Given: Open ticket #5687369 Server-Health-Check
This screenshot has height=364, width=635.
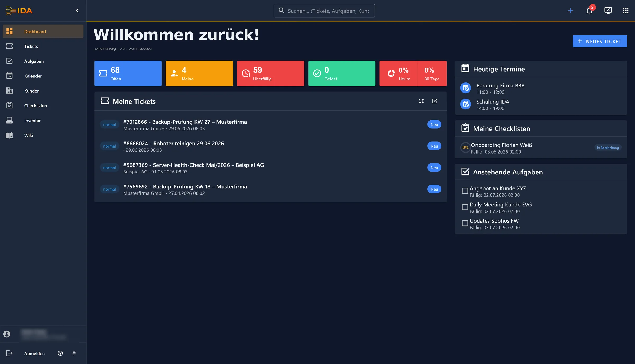Looking at the screenshot, I should point(270,168).
